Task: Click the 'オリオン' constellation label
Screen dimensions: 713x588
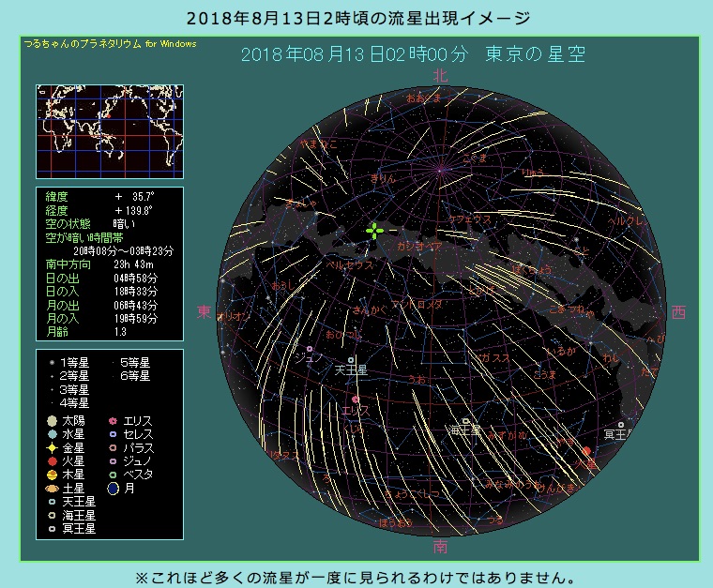Action: point(234,316)
